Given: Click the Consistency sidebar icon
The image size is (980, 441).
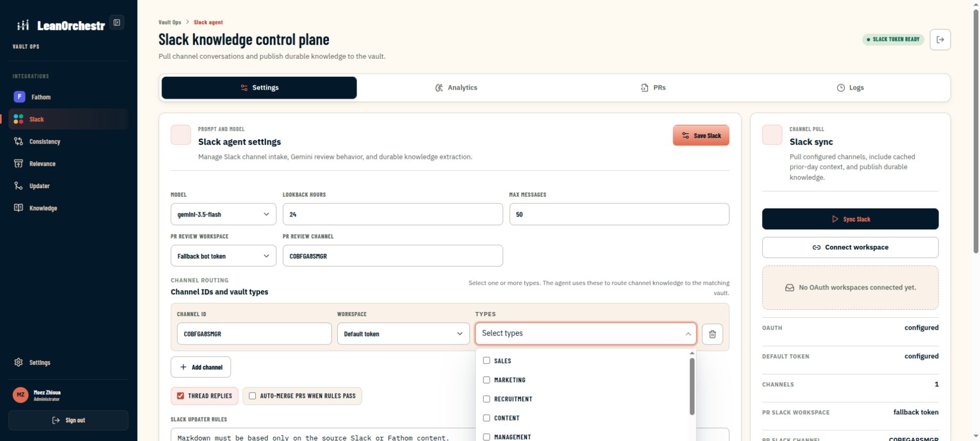Looking at the screenshot, I should (x=19, y=141).
